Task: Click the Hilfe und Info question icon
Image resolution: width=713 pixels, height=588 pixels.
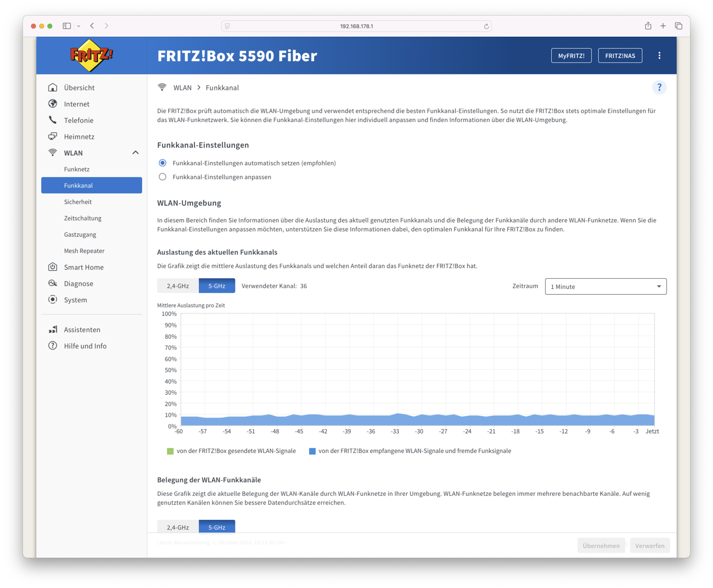Action: 53,346
